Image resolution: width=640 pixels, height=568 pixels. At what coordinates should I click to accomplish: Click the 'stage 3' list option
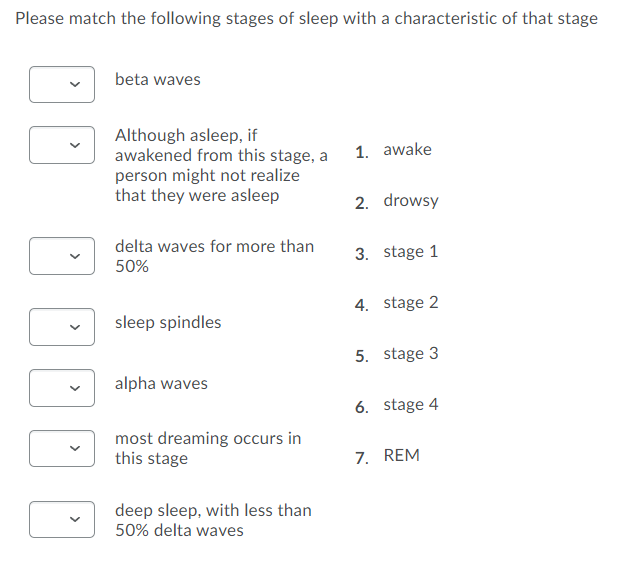coord(410,354)
